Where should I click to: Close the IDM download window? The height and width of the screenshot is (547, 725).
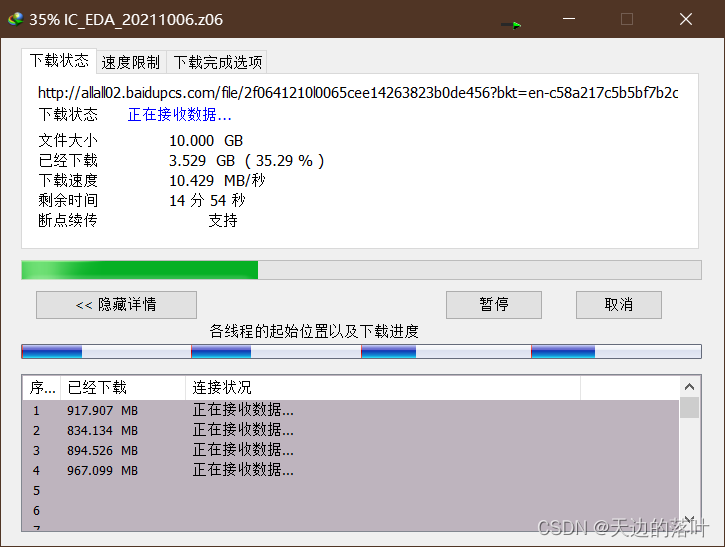point(686,19)
